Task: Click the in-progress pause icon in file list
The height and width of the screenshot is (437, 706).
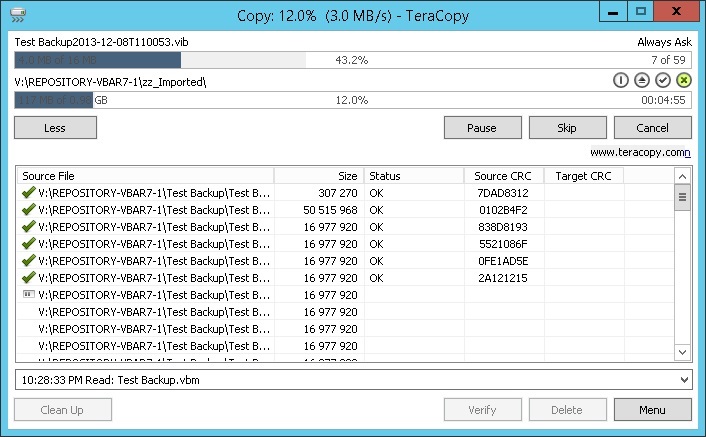Action: tap(28, 294)
